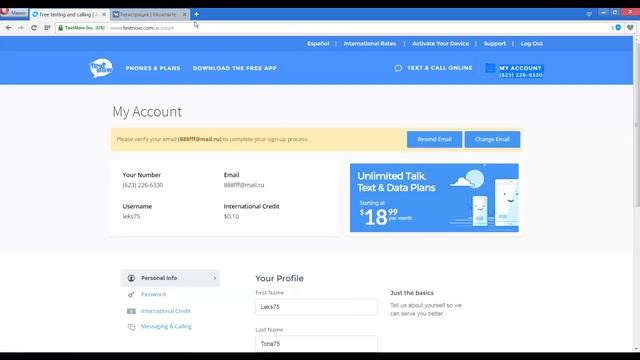
Task: Go forward with browser forward arrow
Action: (21, 28)
